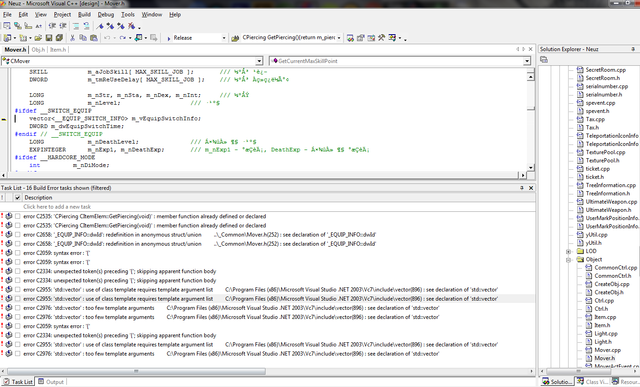The image size is (640, 387).
Task: Click the Display Object Member List icon
Action: [7, 26]
